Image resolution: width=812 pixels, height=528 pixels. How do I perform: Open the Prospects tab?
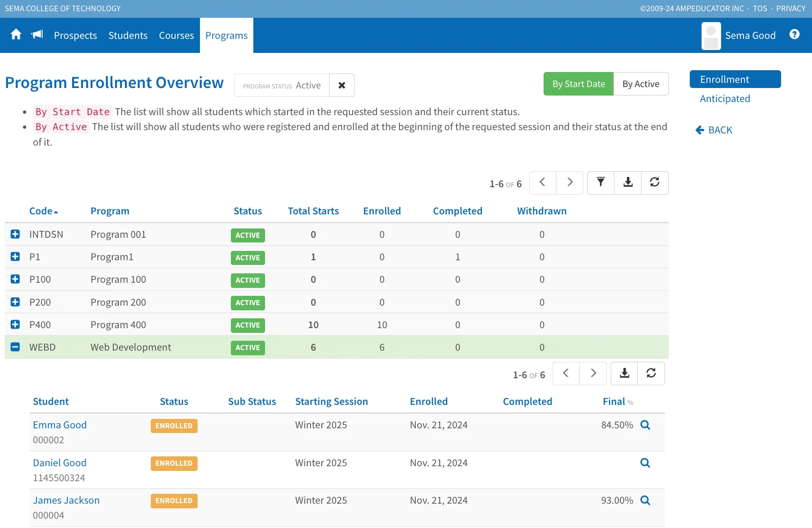(75, 36)
